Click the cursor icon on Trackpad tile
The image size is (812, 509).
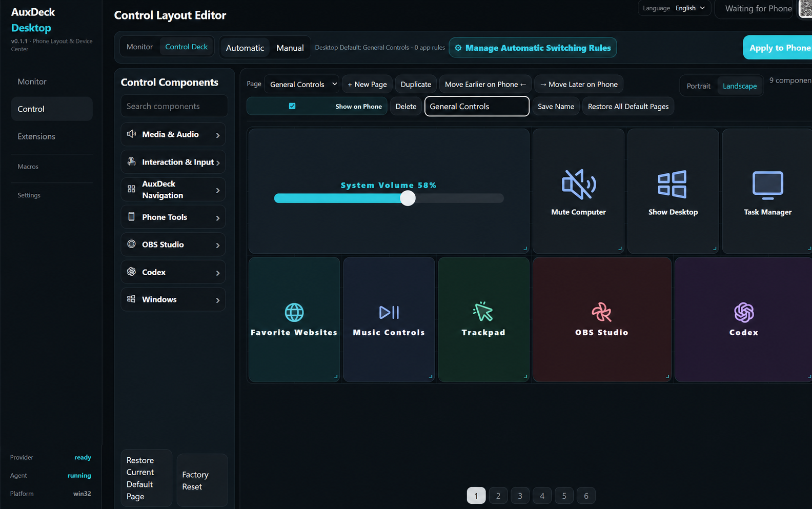pyautogui.click(x=483, y=311)
